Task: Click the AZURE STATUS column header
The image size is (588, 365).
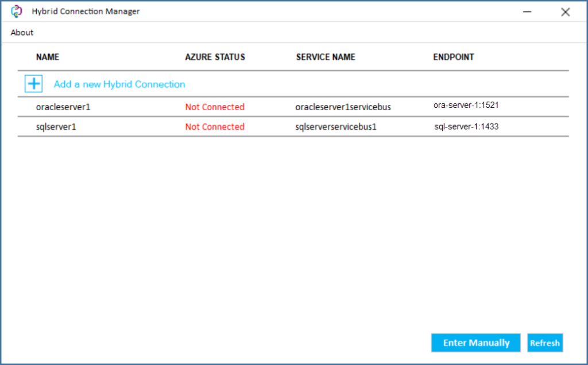Action: (215, 57)
